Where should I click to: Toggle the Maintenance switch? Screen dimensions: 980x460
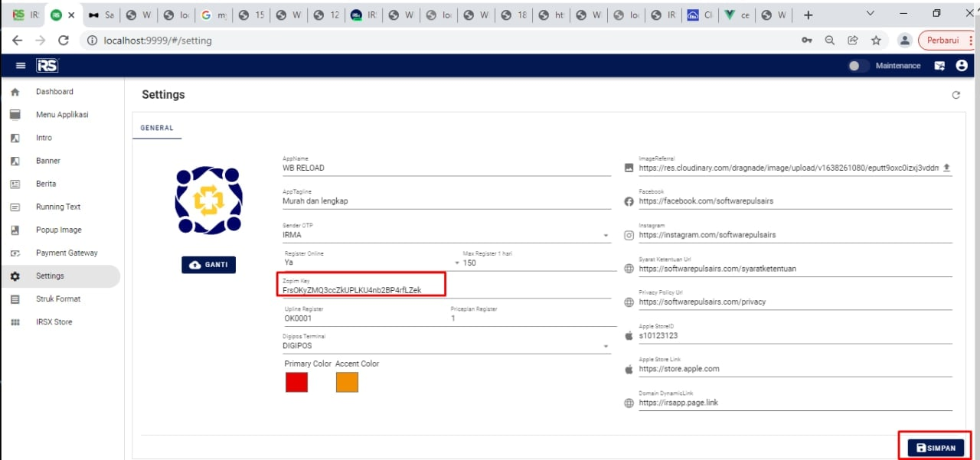(x=858, y=66)
